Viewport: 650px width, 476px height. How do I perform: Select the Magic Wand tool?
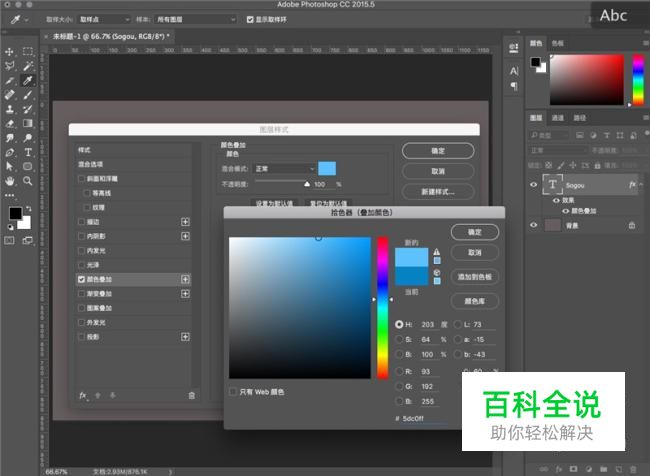point(28,66)
